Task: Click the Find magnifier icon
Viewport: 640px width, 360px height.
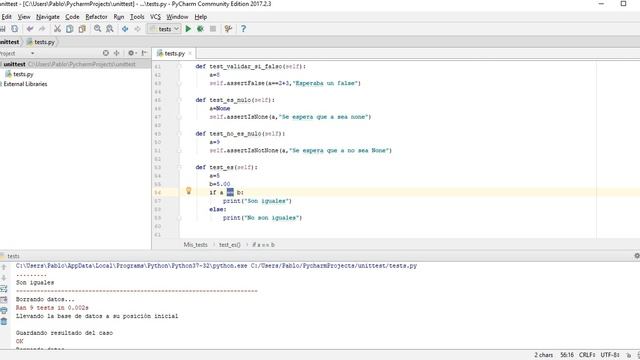Action: pyautogui.click(x=97, y=29)
